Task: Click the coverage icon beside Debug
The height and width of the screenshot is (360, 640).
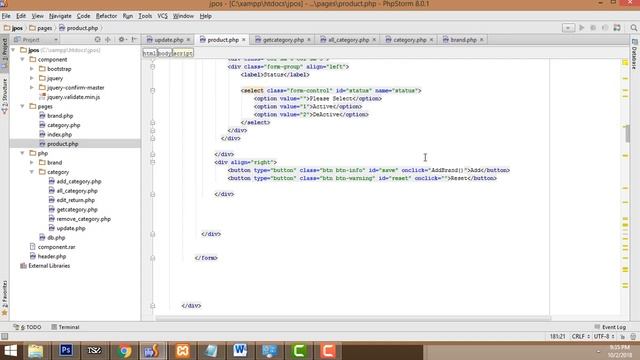Action: click(x=605, y=28)
